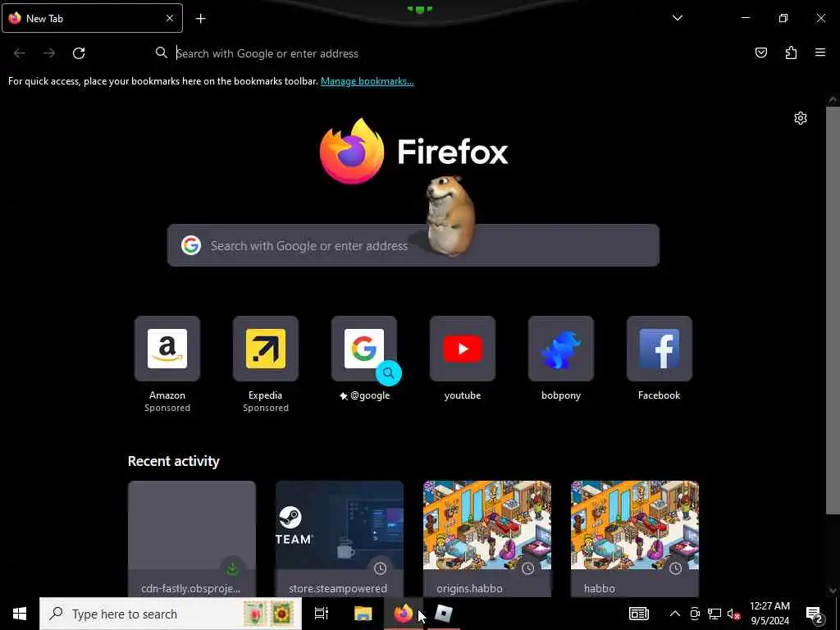This screenshot has width=840, height=630.
Task: Click the Firefox taskbar icon
Action: coord(404,614)
